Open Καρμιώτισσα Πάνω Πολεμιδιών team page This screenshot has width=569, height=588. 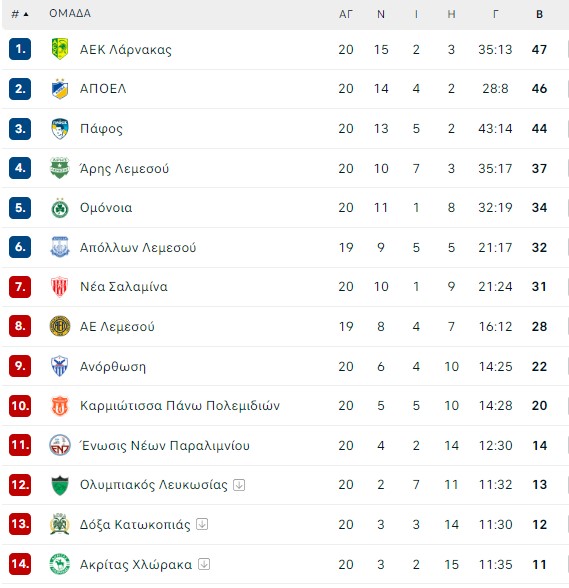pyautogui.click(x=180, y=406)
